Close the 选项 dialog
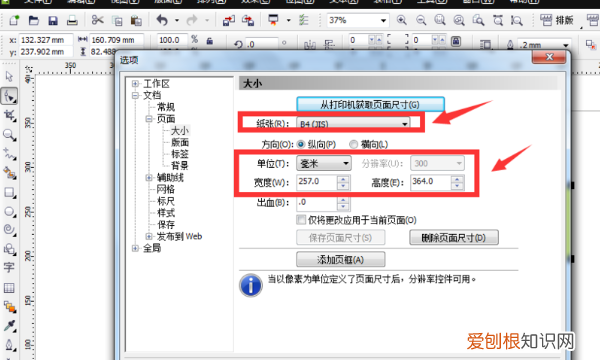The image size is (600, 360). tap(549, 57)
